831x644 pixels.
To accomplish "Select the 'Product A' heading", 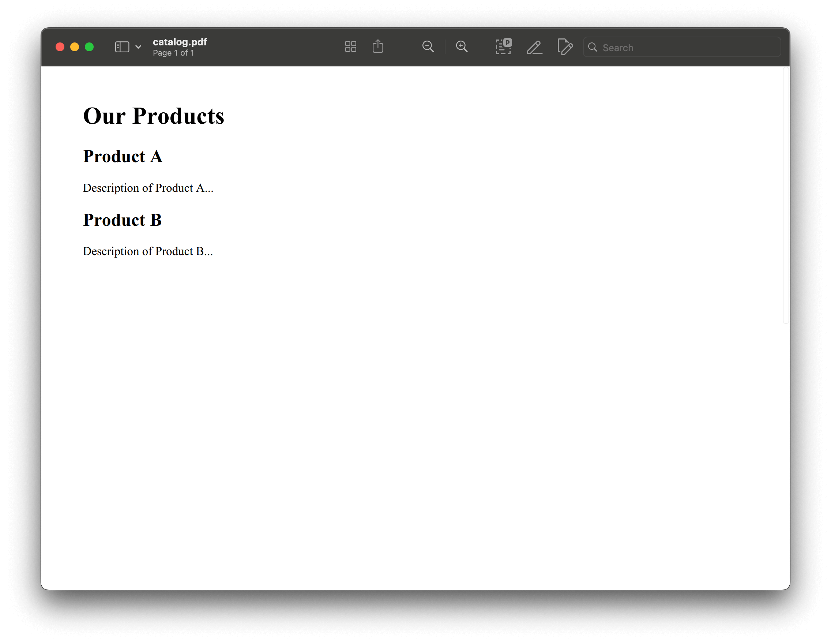I will [123, 156].
